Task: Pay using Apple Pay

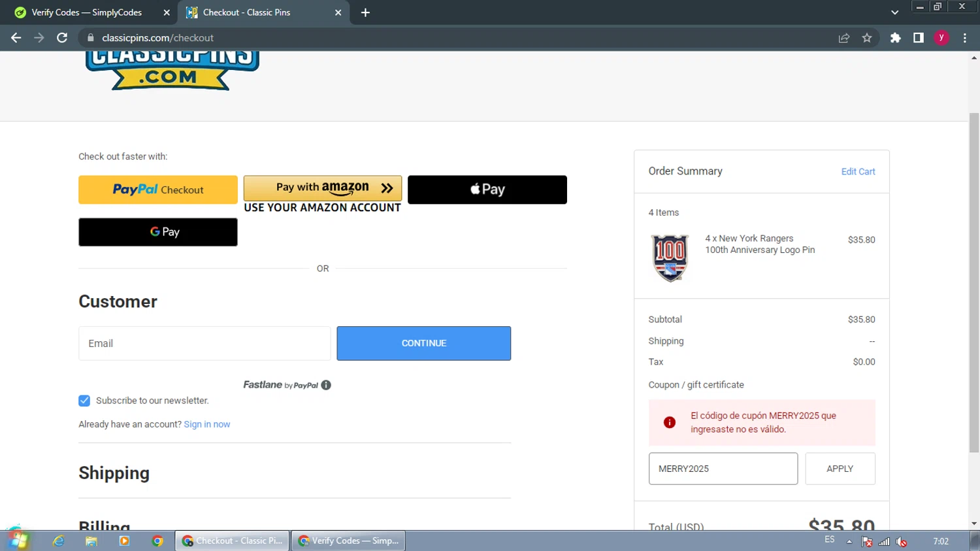Action: click(x=487, y=190)
